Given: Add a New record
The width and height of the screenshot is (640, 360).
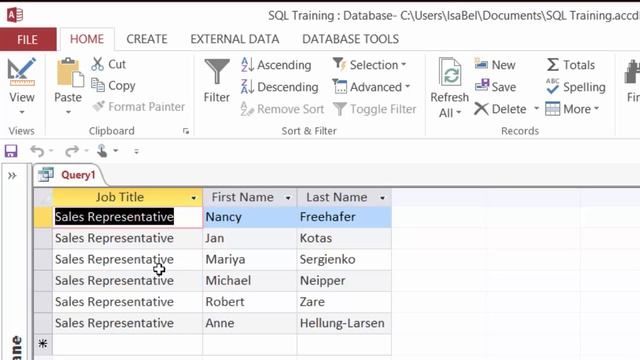Looking at the screenshot, I should click(x=495, y=64).
